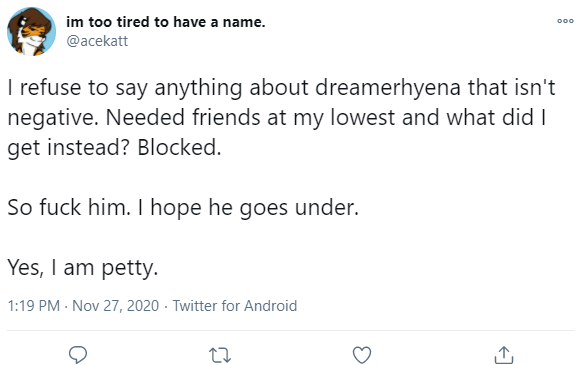Open the share tweet icon
This screenshot has width=584, height=365.
[x=504, y=355]
